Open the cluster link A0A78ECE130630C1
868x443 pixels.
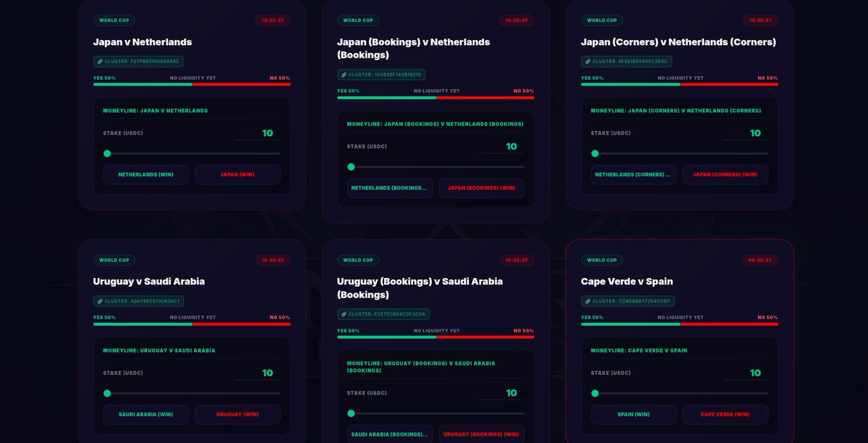[x=138, y=301]
